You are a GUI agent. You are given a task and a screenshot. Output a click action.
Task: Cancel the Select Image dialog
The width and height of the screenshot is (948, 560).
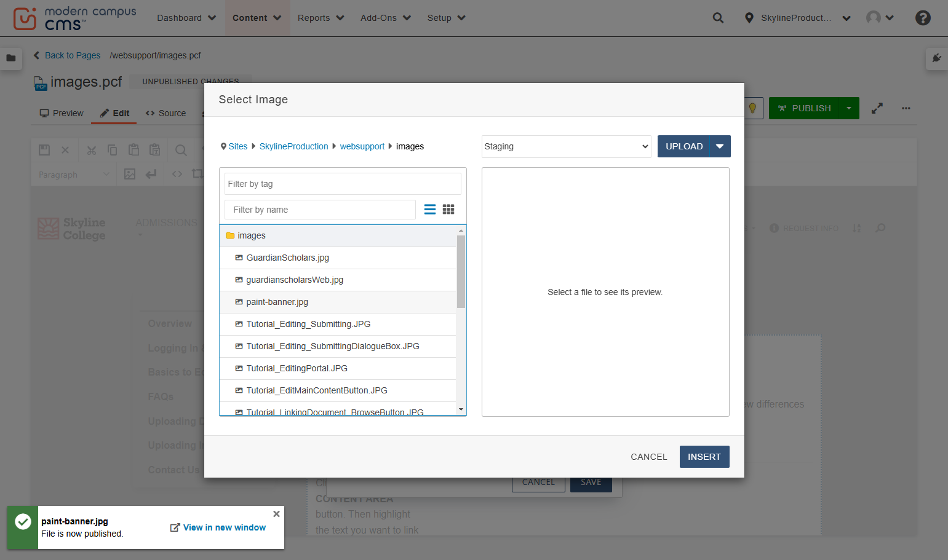pos(649,457)
